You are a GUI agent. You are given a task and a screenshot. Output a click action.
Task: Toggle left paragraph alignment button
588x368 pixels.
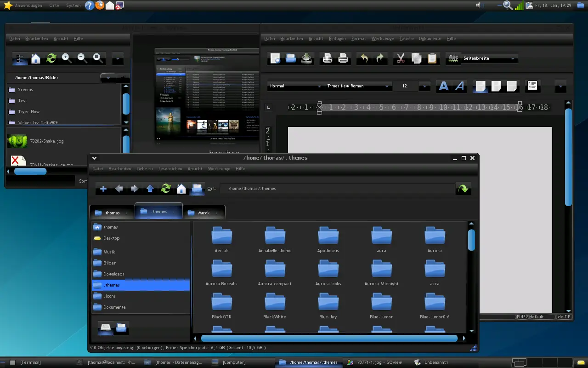pyautogui.click(x=481, y=86)
